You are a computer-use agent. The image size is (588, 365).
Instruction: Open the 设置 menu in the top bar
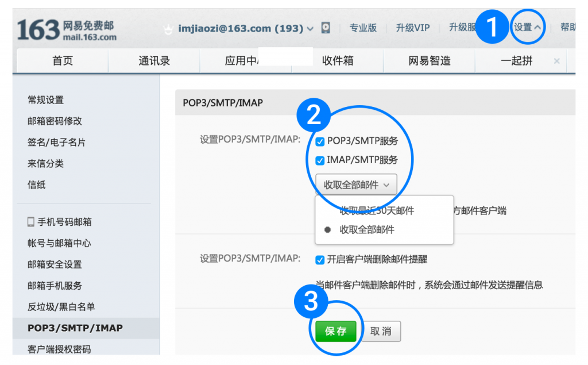(x=527, y=28)
